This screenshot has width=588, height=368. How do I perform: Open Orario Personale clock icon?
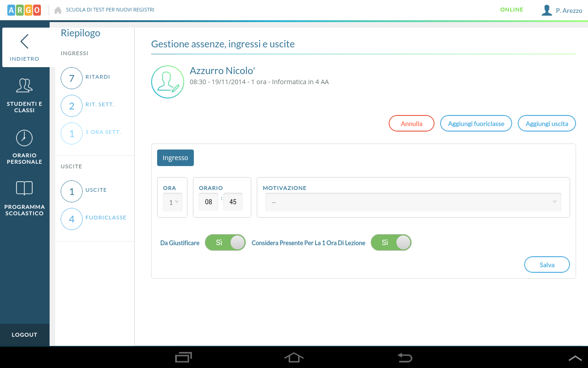pyautogui.click(x=24, y=138)
